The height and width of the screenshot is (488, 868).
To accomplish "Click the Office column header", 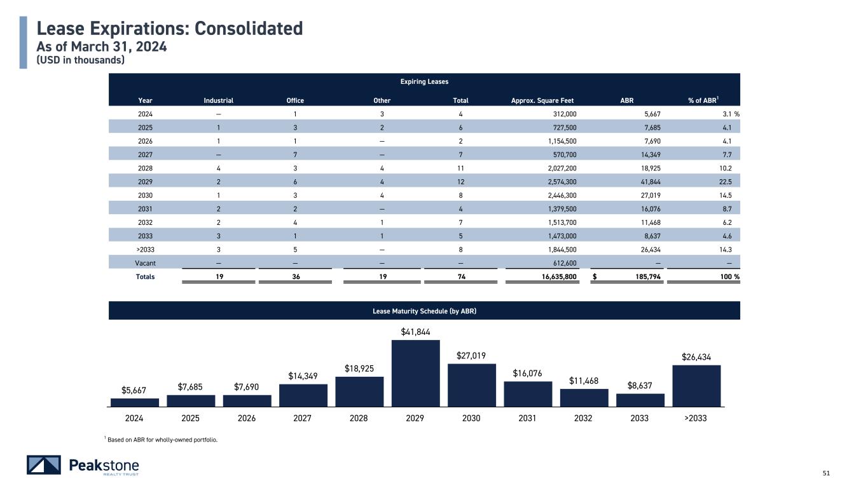I will click(295, 100).
